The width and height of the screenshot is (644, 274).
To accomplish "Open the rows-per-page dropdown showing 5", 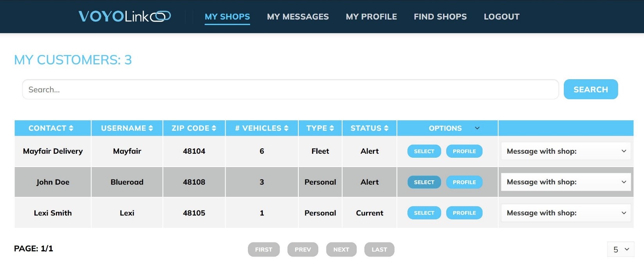I will [x=621, y=249].
